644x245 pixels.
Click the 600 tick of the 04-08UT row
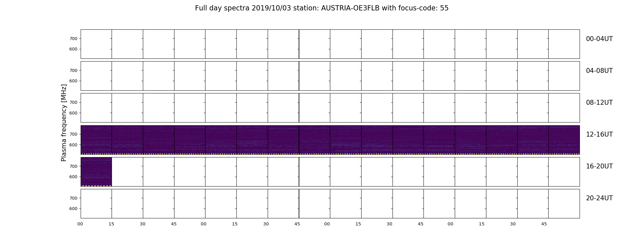coord(73,81)
